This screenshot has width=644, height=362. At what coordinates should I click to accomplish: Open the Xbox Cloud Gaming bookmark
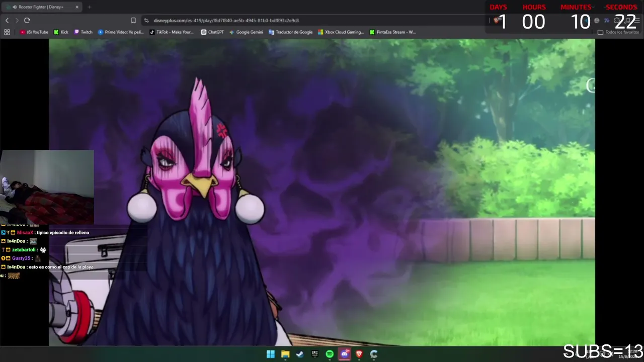(x=341, y=32)
